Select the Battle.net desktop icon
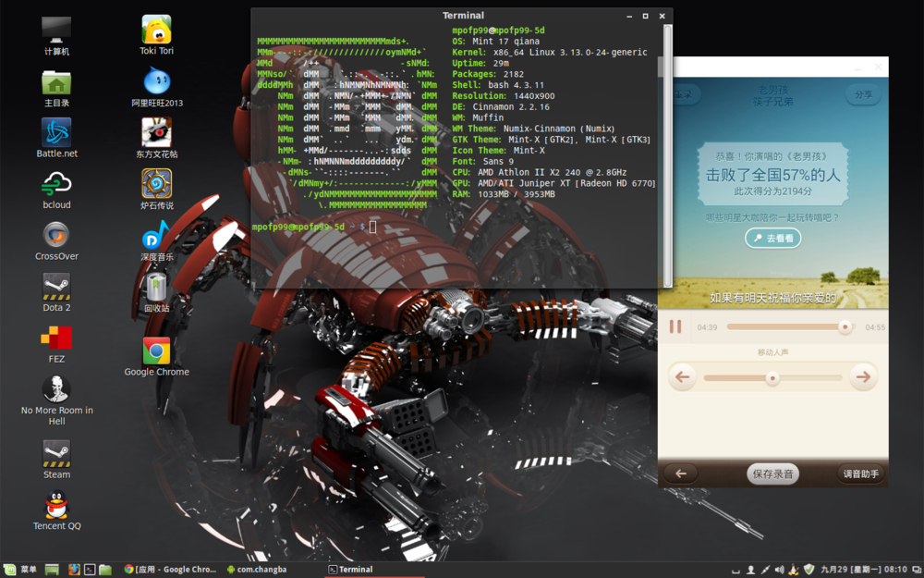 click(x=56, y=138)
